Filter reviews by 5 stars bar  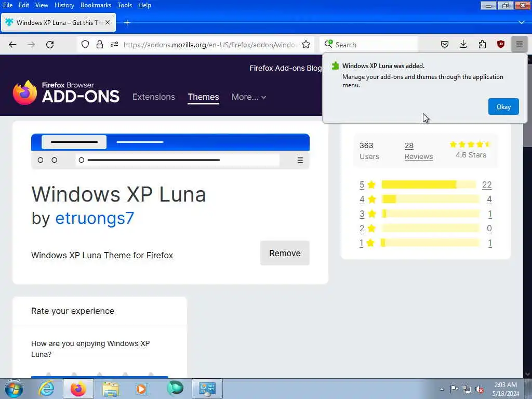429,184
